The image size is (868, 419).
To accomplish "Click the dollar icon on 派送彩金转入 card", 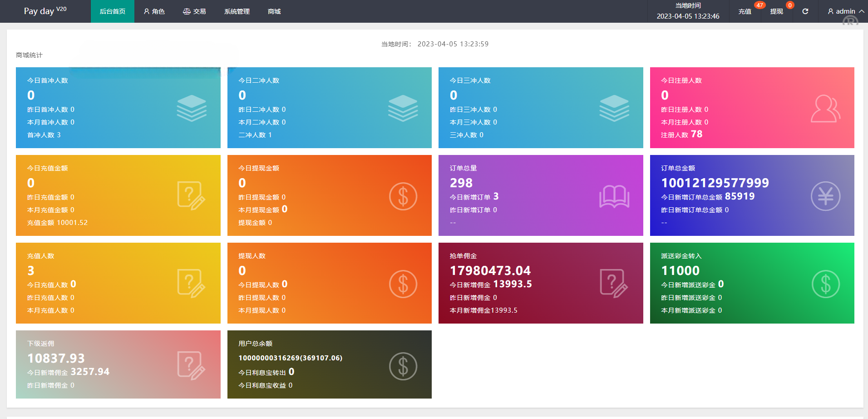I will [825, 284].
